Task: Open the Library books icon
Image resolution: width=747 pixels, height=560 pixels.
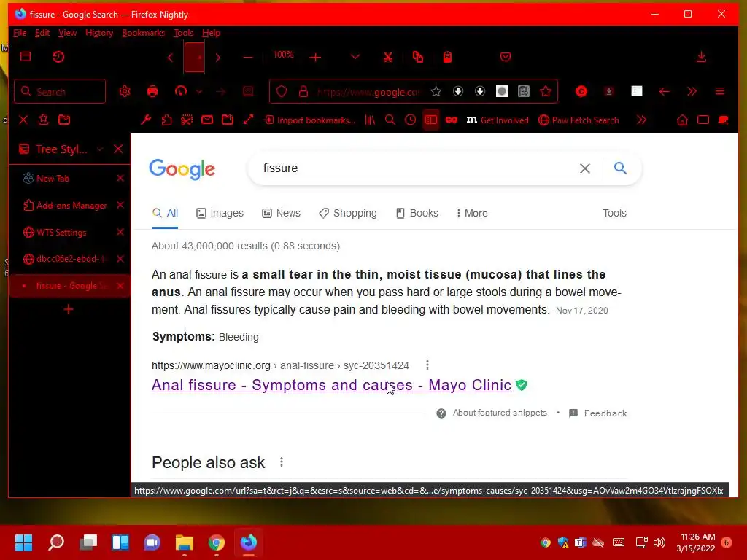Action: pos(370,120)
